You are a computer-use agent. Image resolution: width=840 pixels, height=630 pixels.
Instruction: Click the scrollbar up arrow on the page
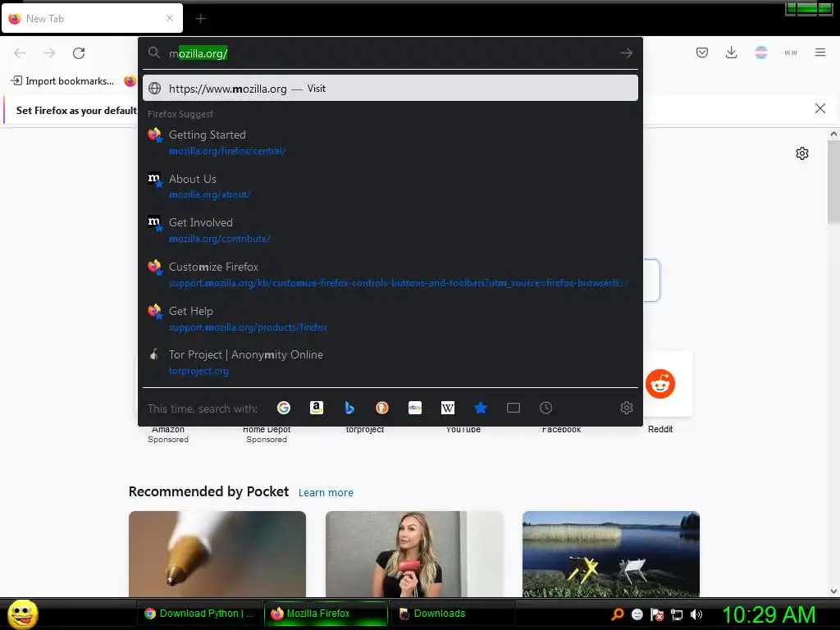(x=833, y=134)
